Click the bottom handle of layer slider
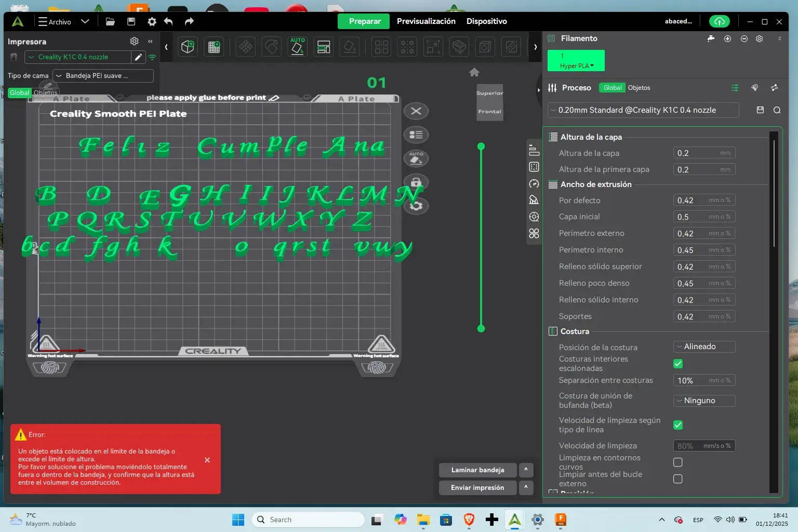Image resolution: width=798 pixels, height=532 pixels. tap(481, 328)
